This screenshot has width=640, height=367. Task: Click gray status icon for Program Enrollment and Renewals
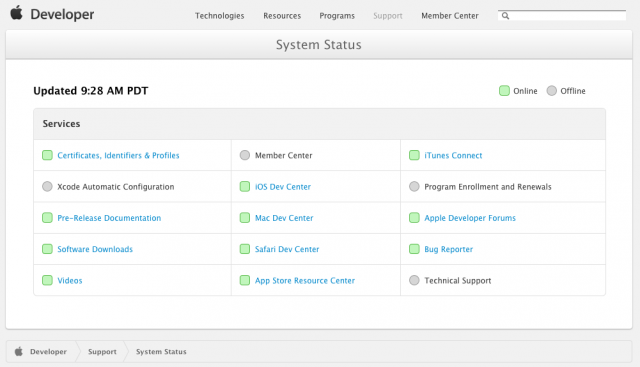(x=414, y=187)
